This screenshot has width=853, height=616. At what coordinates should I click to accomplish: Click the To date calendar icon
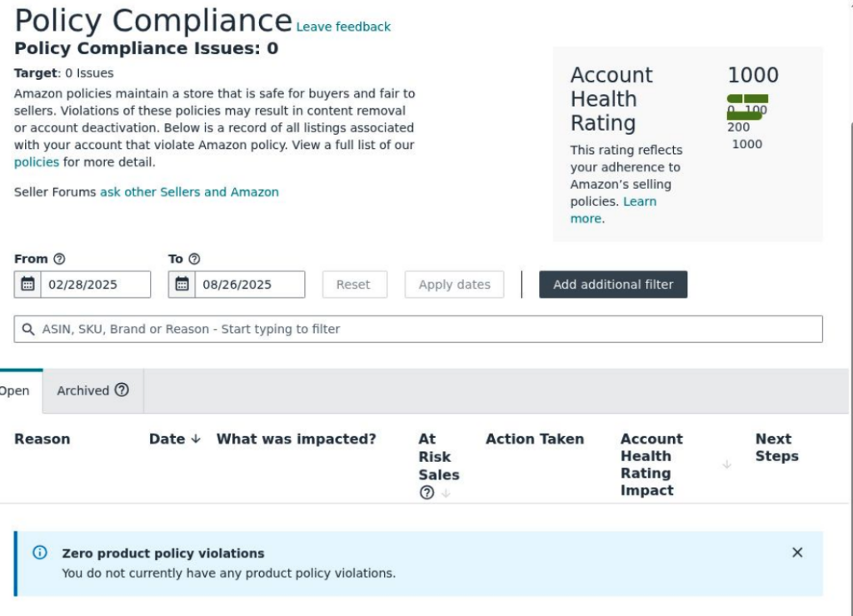[182, 285]
